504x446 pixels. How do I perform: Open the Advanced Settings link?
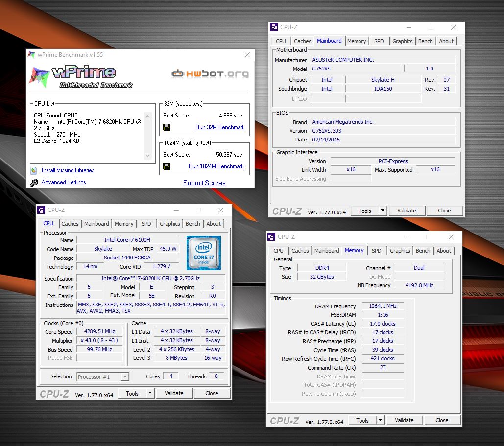[x=64, y=182]
